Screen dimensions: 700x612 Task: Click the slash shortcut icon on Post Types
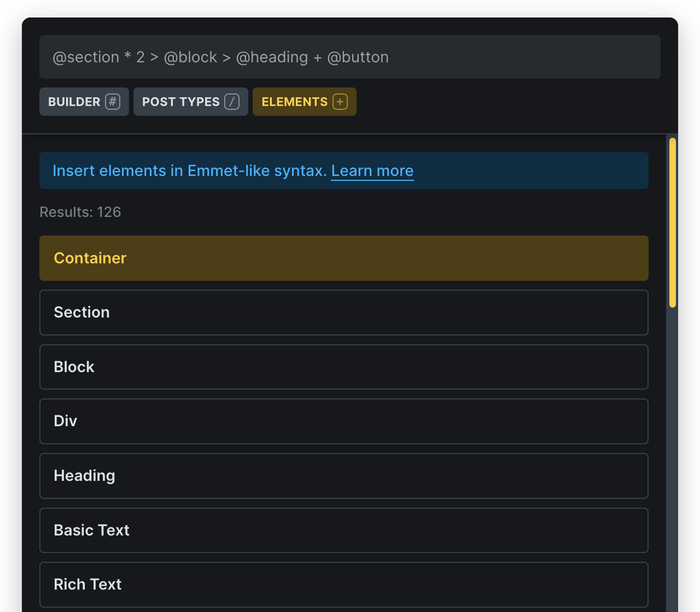pos(232,102)
